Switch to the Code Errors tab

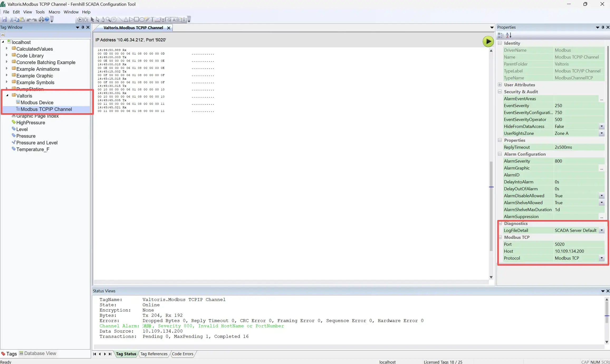click(182, 354)
